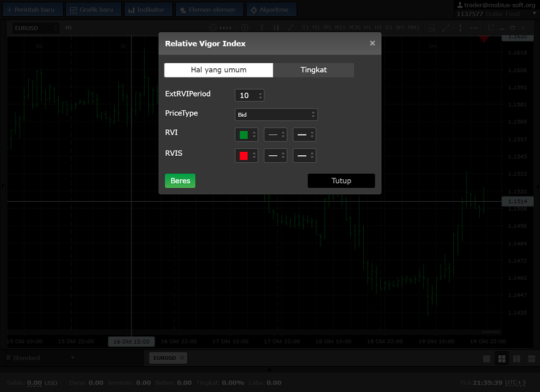540x392 pixels.
Task: Open the PriceType Bid dropdown
Action: (x=276, y=115)
